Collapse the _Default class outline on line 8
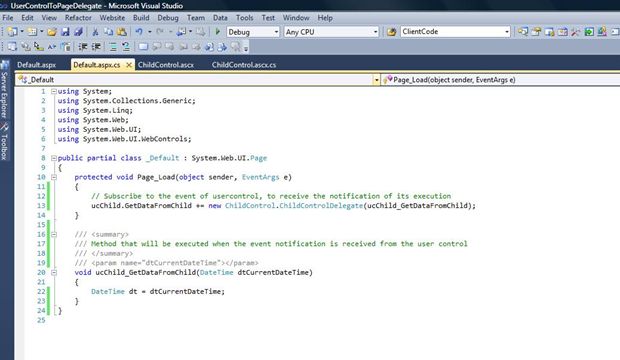This screenshot has width=620, height=360. click(54, 158)
